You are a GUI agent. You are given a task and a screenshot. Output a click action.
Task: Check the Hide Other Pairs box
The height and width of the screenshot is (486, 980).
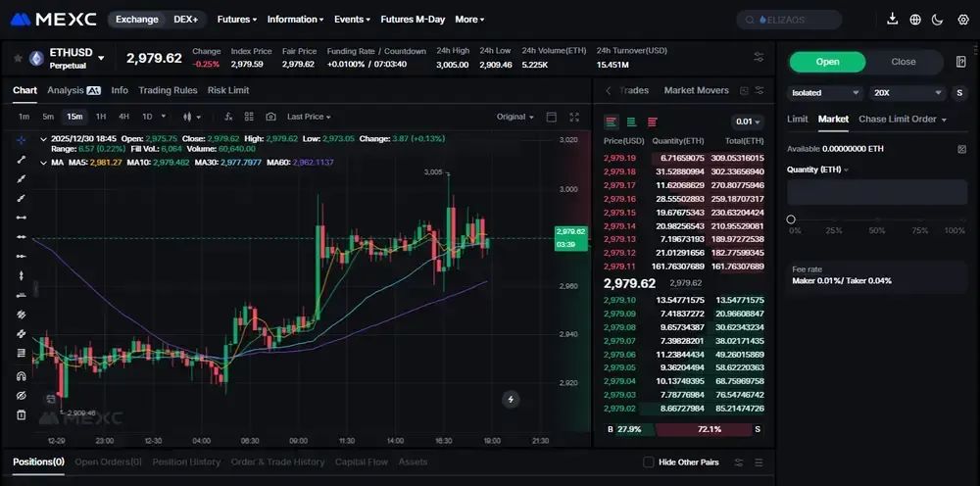(648, 462)
